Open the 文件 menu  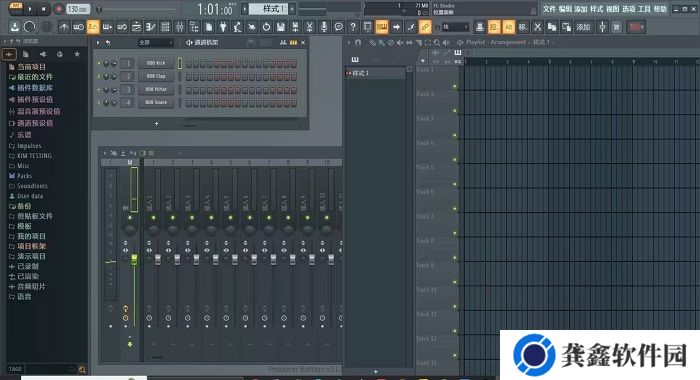coord(549,8)
